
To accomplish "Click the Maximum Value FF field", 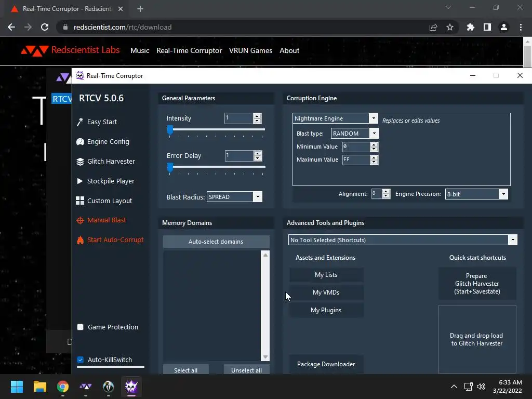I will point(356,160).
